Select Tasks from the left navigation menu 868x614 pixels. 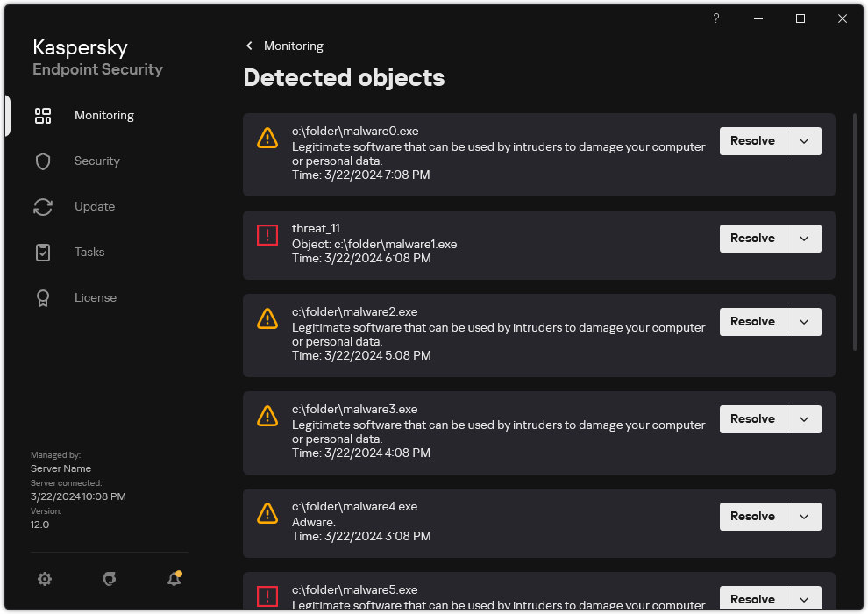89,252
